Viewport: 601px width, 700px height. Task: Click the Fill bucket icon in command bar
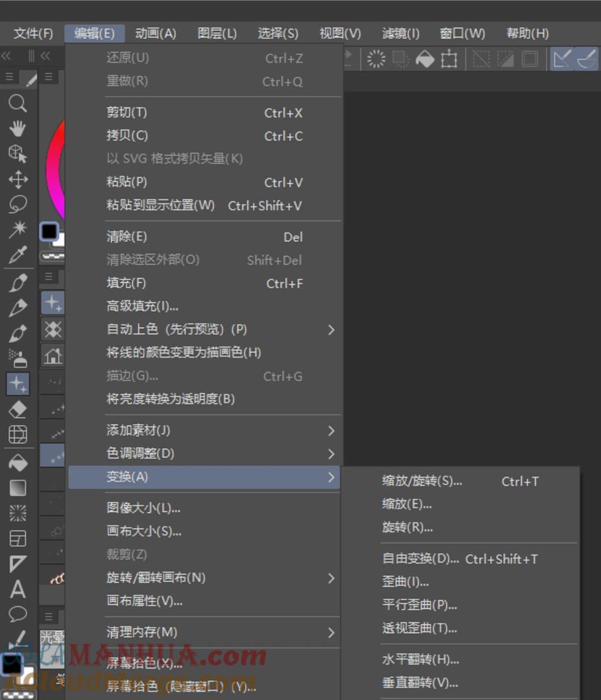425,59
